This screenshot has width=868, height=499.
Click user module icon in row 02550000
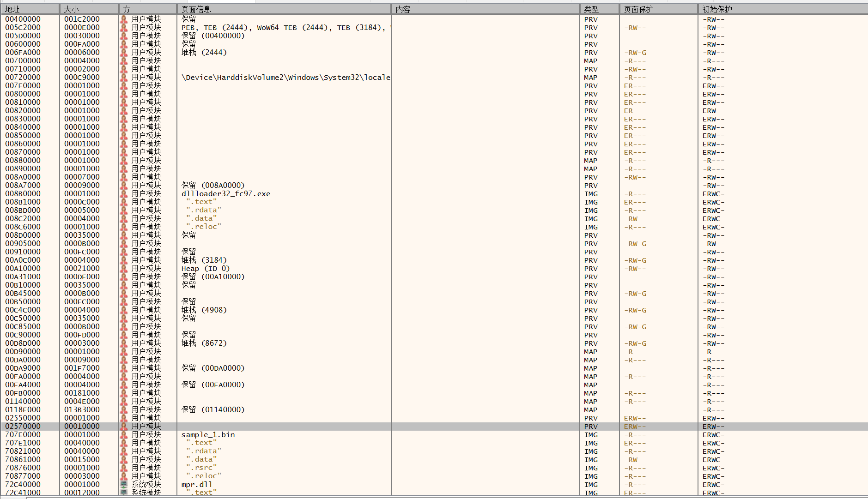[x=124, y=418]
